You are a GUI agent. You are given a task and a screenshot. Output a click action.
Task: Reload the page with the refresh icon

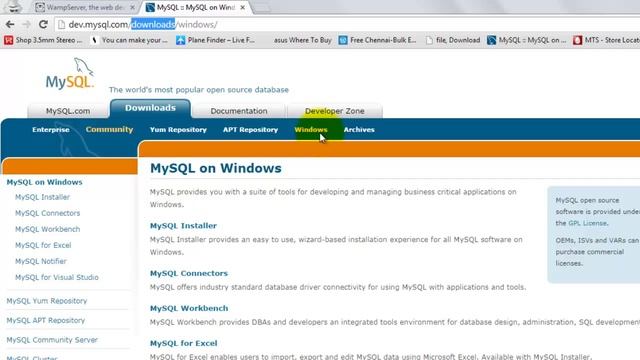(43, 24)
